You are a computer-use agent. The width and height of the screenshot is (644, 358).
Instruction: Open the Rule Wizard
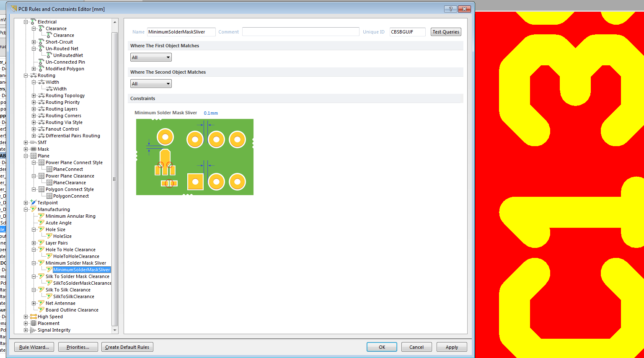click(34, 347)
